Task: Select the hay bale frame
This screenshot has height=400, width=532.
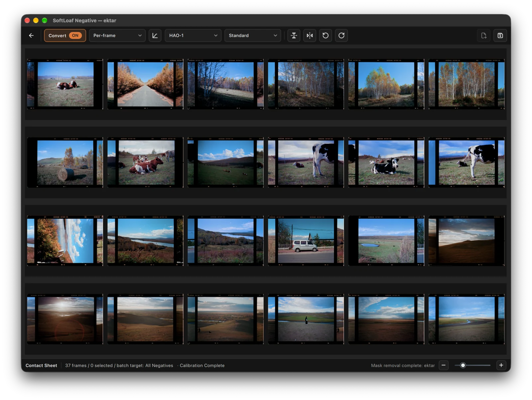Action: [65, 163]
